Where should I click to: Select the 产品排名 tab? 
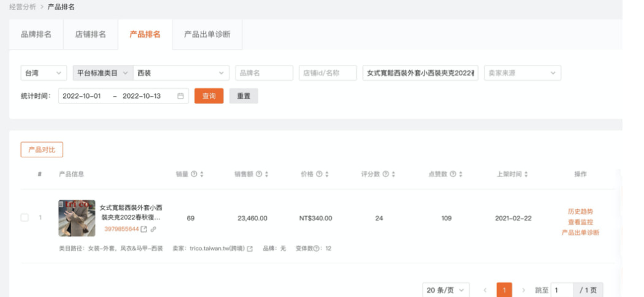pyautogui.click(x=145, y=34)
